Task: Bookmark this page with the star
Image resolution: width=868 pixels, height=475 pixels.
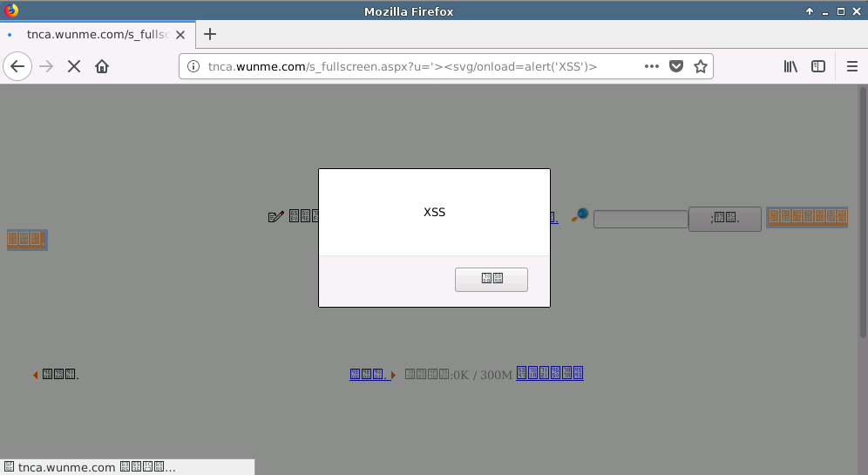Action: (x=701, y=66)
